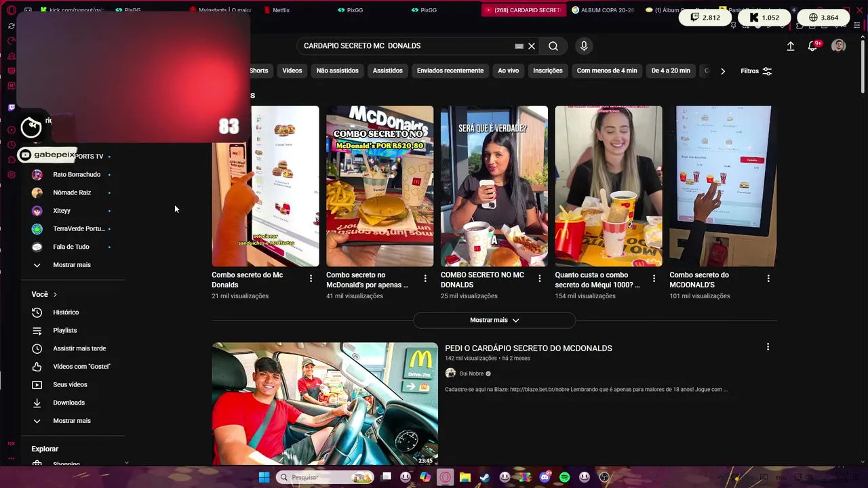
Task: Open File Explorer from the taskbar
Action: point(465,477)
